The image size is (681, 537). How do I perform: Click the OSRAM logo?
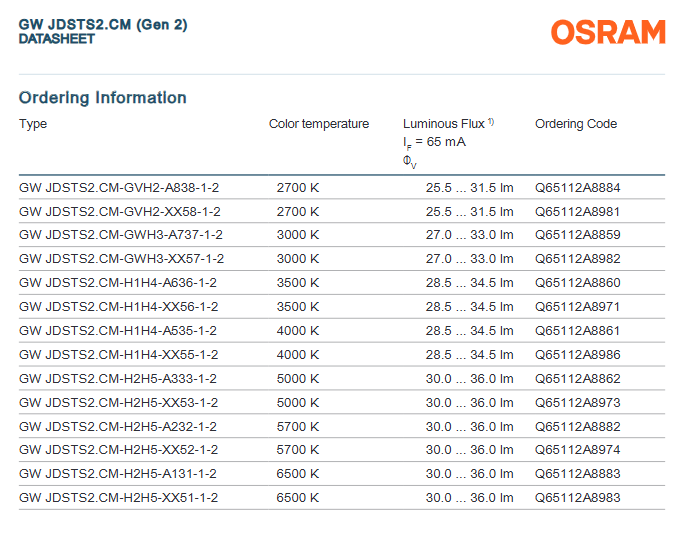click(x=608, y=32)
